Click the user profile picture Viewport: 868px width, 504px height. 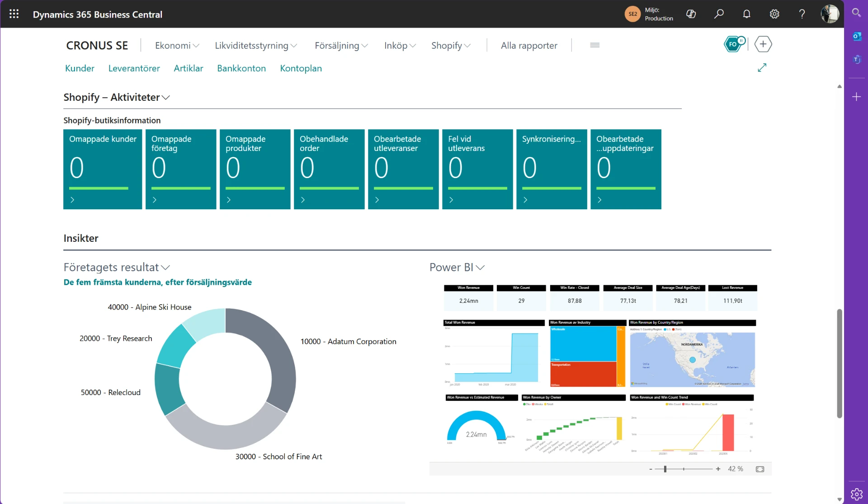click(x=830, y=14)
